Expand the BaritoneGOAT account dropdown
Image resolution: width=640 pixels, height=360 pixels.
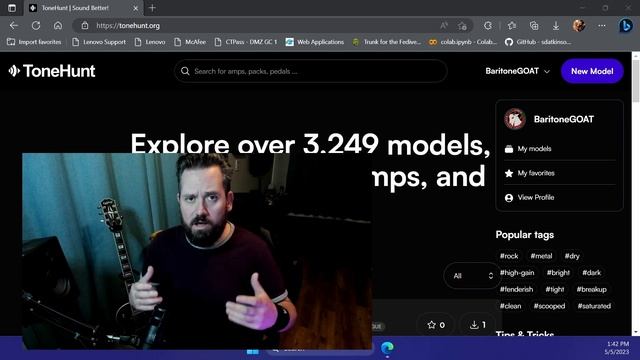pyautogui.click(x=517, y=71)
